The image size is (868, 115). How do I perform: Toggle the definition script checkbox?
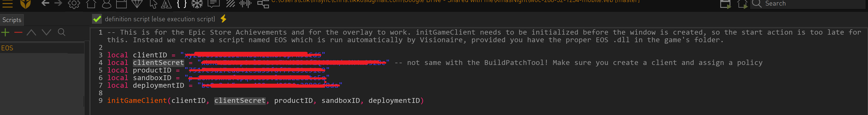(97, 19)
